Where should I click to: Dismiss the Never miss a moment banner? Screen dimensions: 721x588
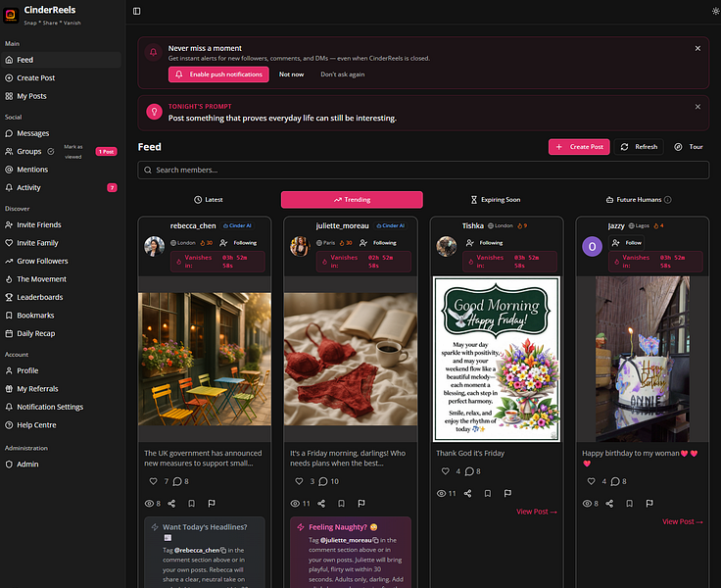point(697,48)
